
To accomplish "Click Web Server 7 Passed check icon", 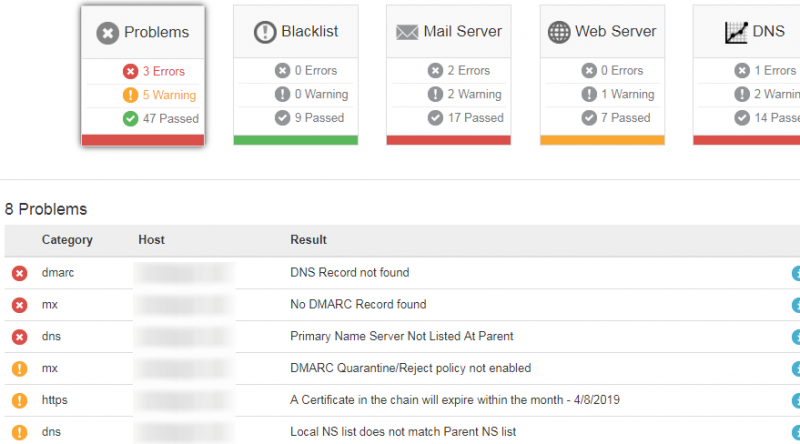I will (589, 118).
